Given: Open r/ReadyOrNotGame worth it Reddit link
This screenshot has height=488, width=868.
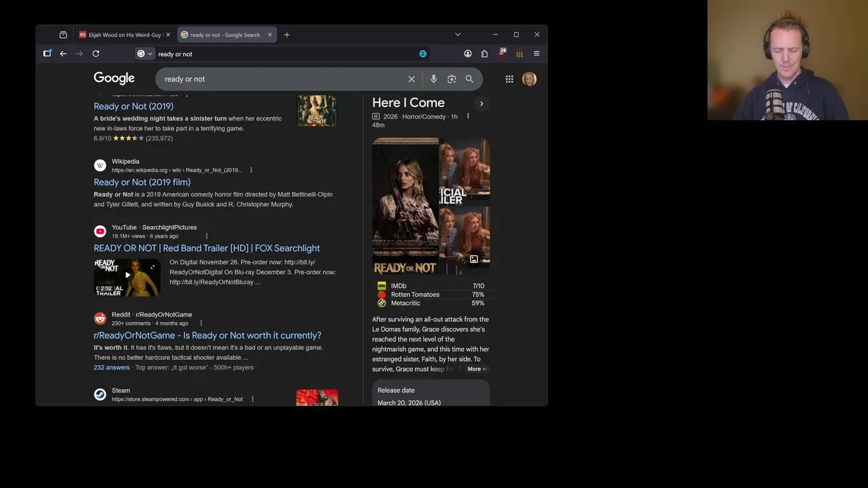Looking at the screenshot, I should pos(208,335).
